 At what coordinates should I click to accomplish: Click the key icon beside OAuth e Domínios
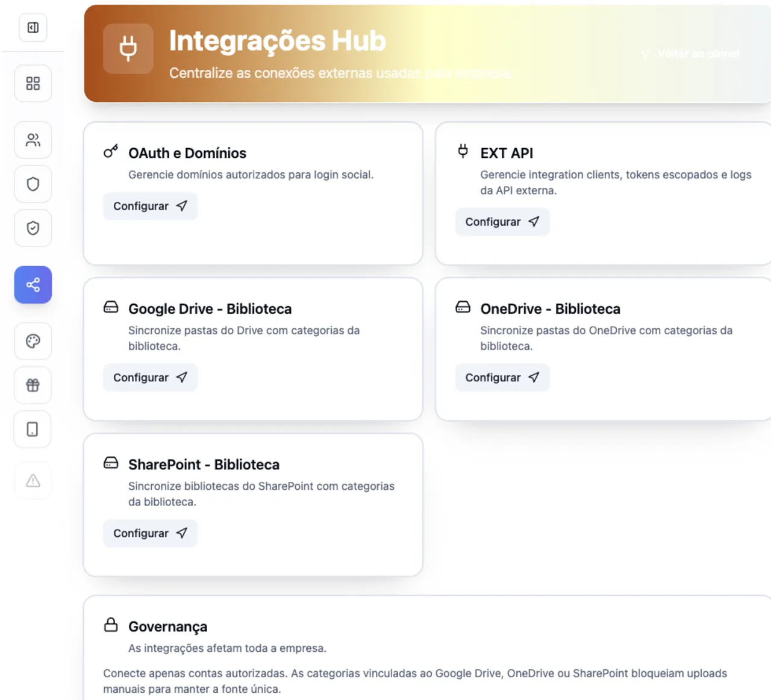111,151
